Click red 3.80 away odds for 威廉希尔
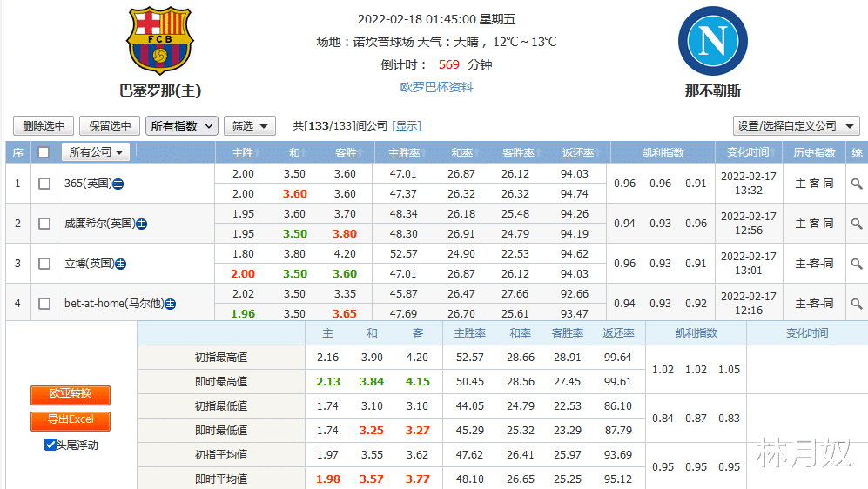868x489 pixels. point(344,234)
